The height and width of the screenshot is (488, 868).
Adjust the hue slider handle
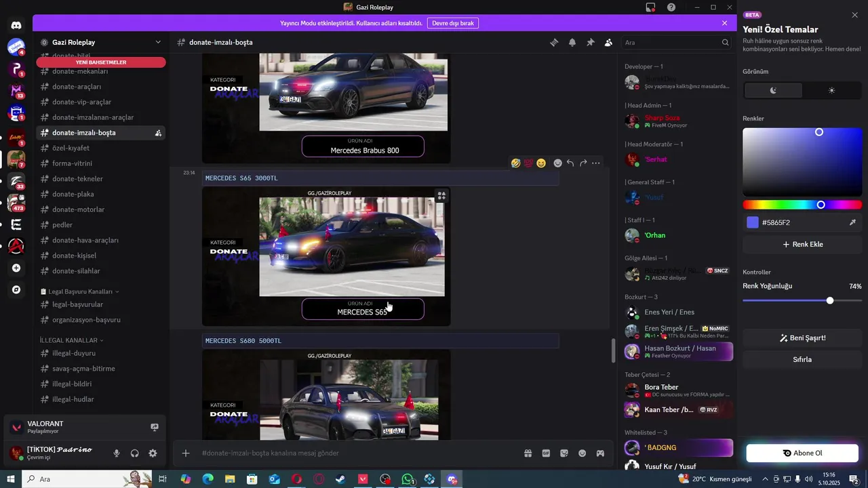point(821,205)
